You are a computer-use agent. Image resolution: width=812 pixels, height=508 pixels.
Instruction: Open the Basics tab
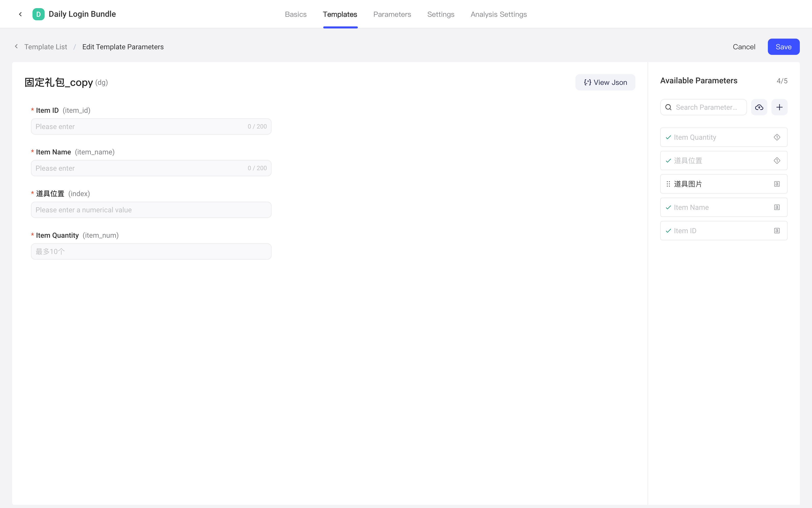click(x=296, y=14)
